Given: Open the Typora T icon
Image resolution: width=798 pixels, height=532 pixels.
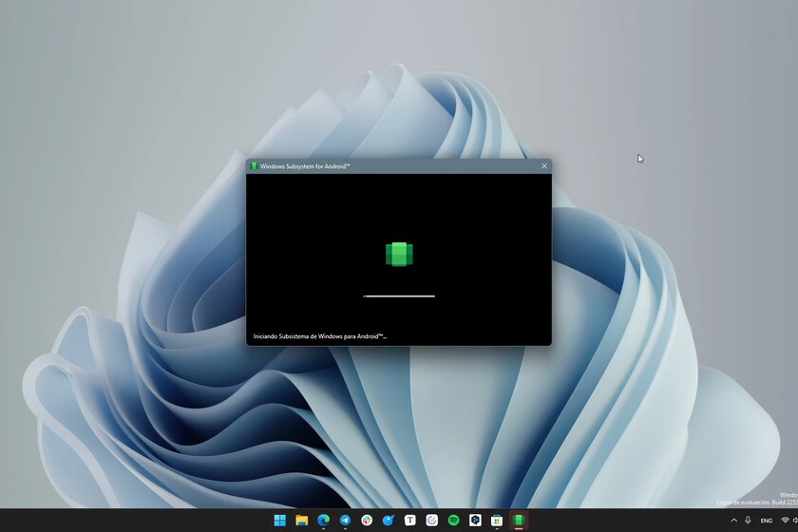Looking at the screenshot, I should coord(410,520).
